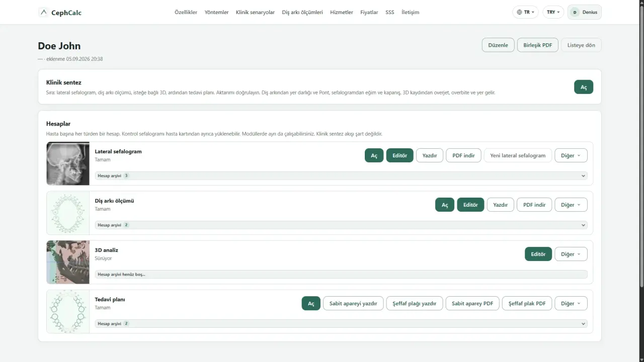
Task: Click PDF indir for Lateral sefalogram
Action: (x=463, y=155)
